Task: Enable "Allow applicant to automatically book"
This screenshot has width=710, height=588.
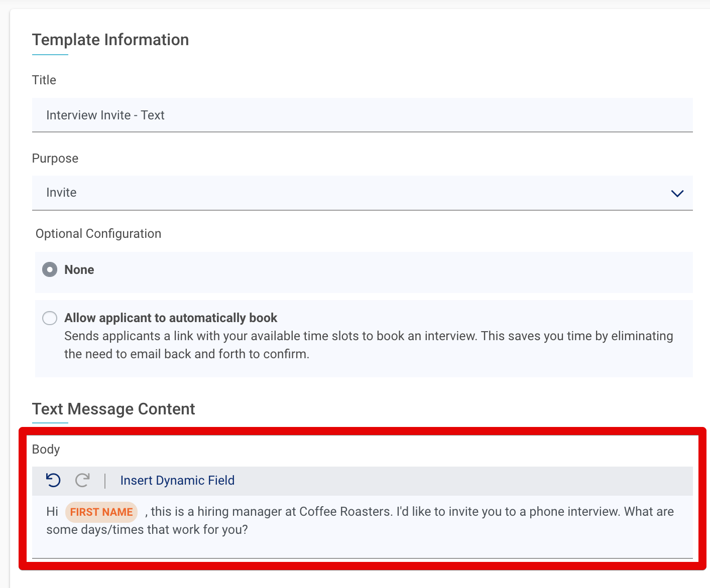Action: click(50, 318)
